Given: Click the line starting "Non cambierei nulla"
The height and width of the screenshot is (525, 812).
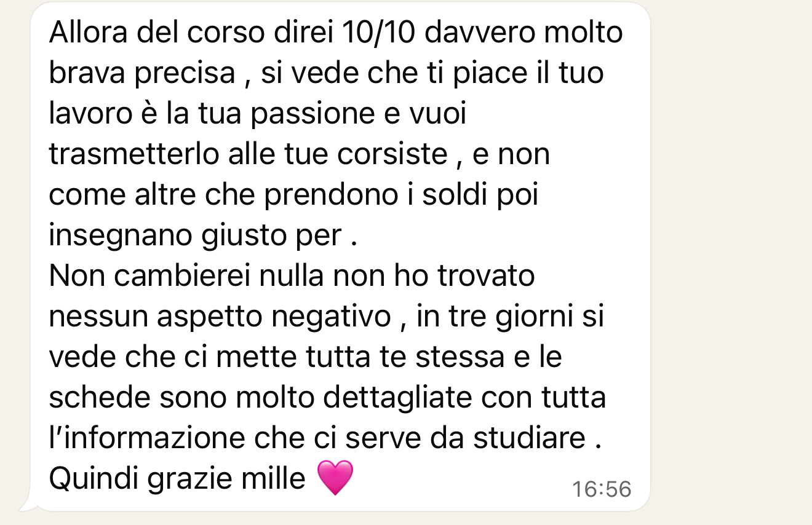Looking at the screenshot, I should pyautogui.click(x=292, y=276).
